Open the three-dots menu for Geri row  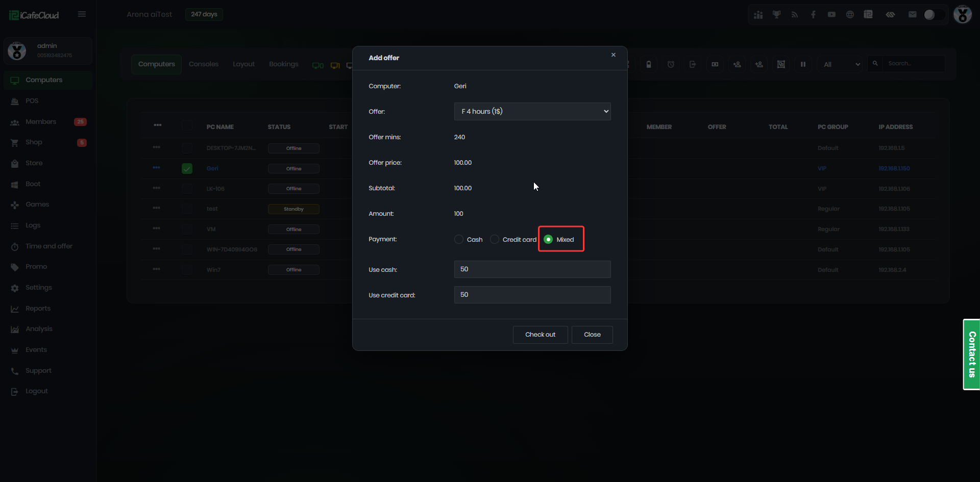tap(156, 168)
